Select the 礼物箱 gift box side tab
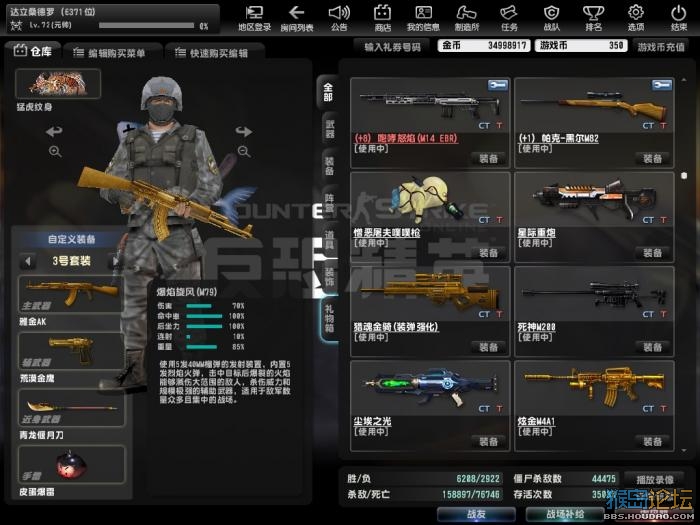Screen dimensions: 700x525 pos(329,318)
